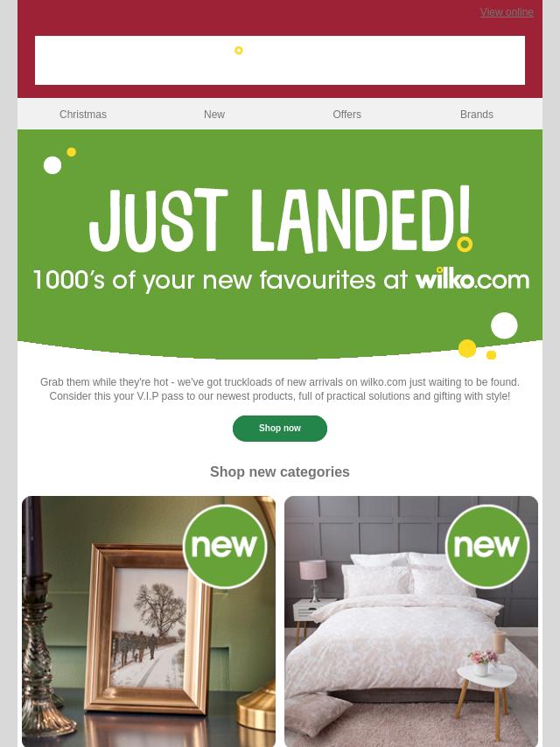
Task: Click the yellow ring in the header logo
Action: 239,51
